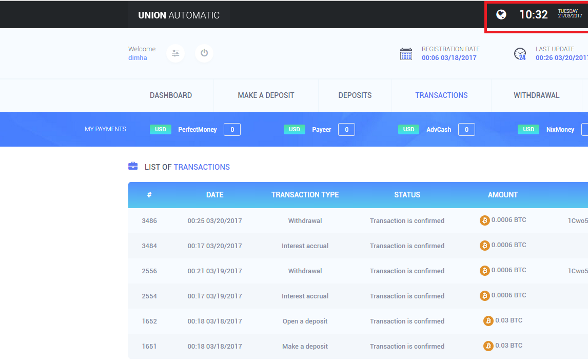The image size is (588, 364).
Task: Click the last update clock icon
Action: pos(520,54)
